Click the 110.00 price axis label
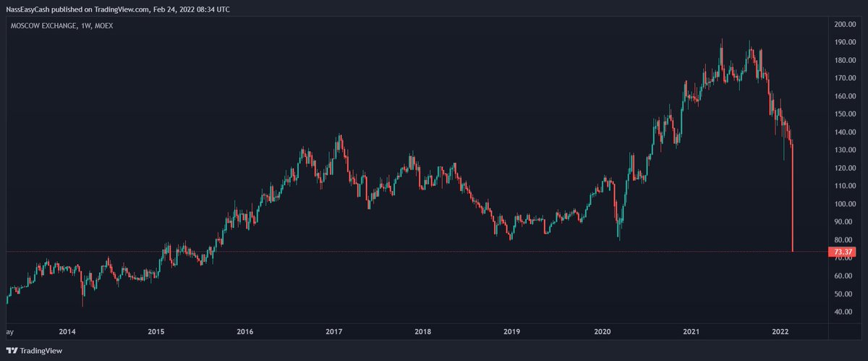This screenshot has height=361, width=868. (845, 186)
